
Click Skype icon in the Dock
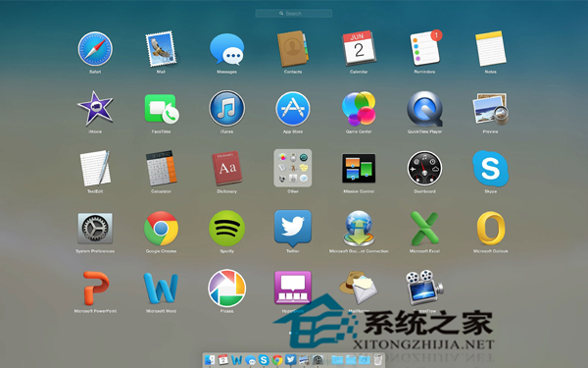pyautogui.click(x=264, y=360)
